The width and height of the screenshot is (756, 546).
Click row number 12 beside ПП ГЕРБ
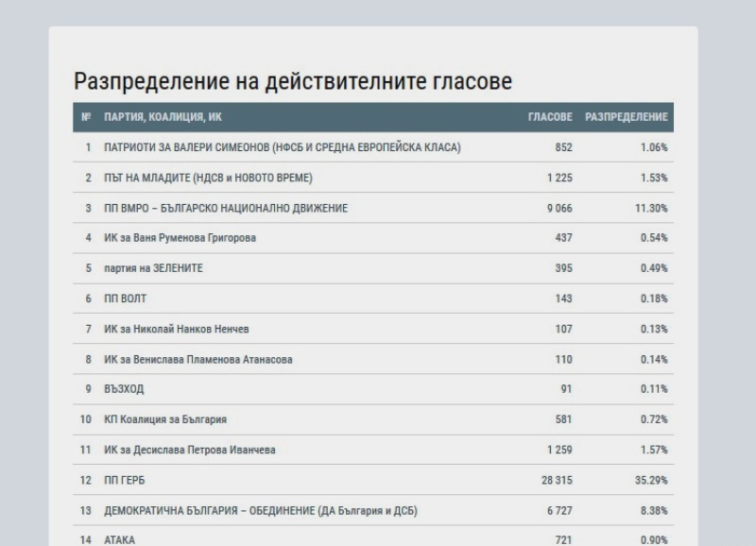(x=85, y=480)
